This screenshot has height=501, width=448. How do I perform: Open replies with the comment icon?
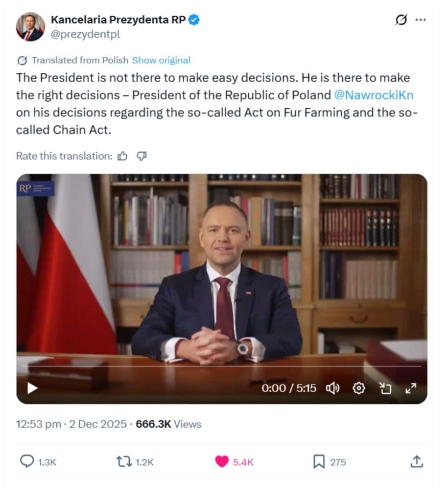pos(26,461)
